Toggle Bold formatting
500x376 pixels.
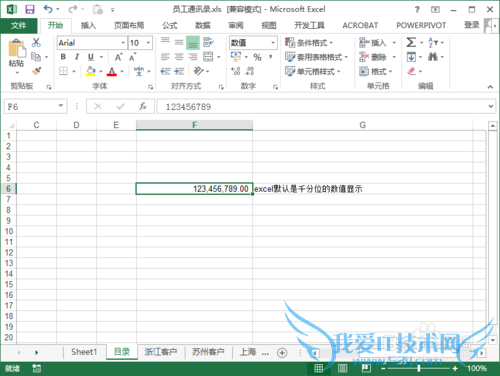tap(63, 57)
